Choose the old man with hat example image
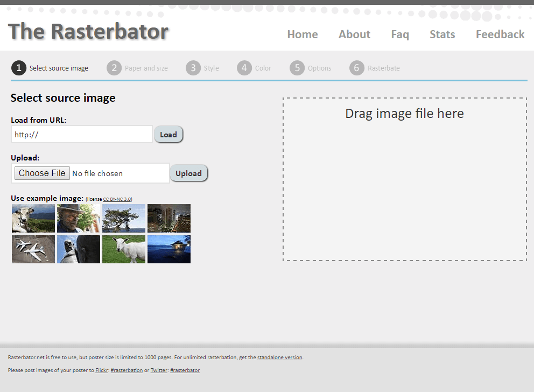Viewport: 534px width, 392px height. pos(79,218)
